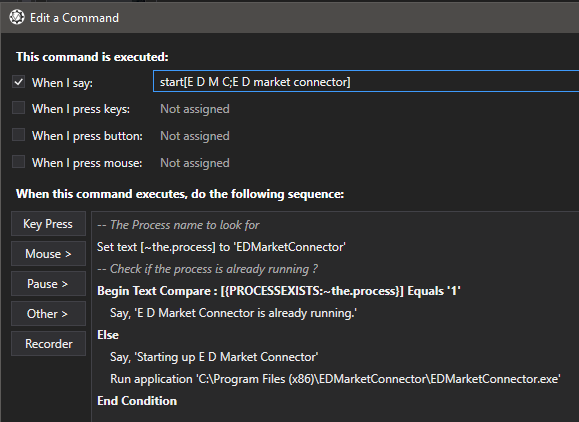
Task: Select 'Say, E D Market Connector is already running' row
Action: [233, 313]
